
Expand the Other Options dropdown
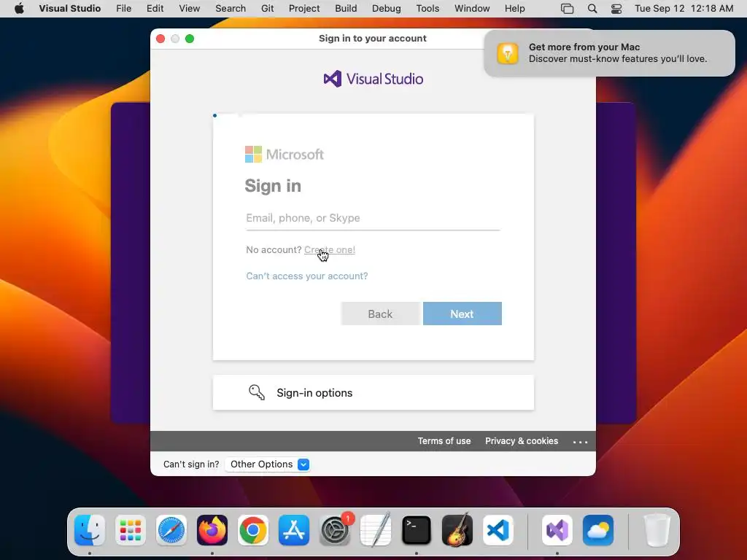click(268, 464)
